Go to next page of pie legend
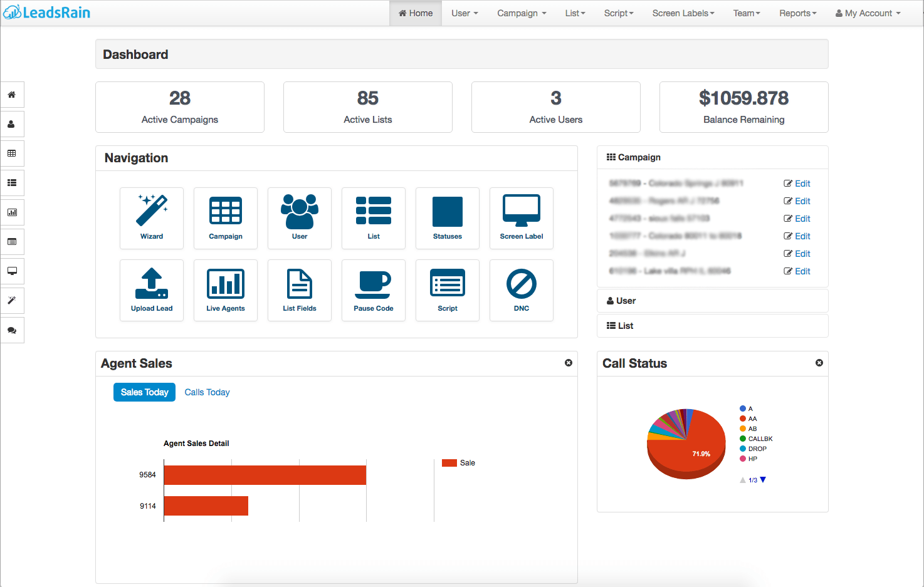The height and width of the screenshot is (587, 924). (763, 480)
